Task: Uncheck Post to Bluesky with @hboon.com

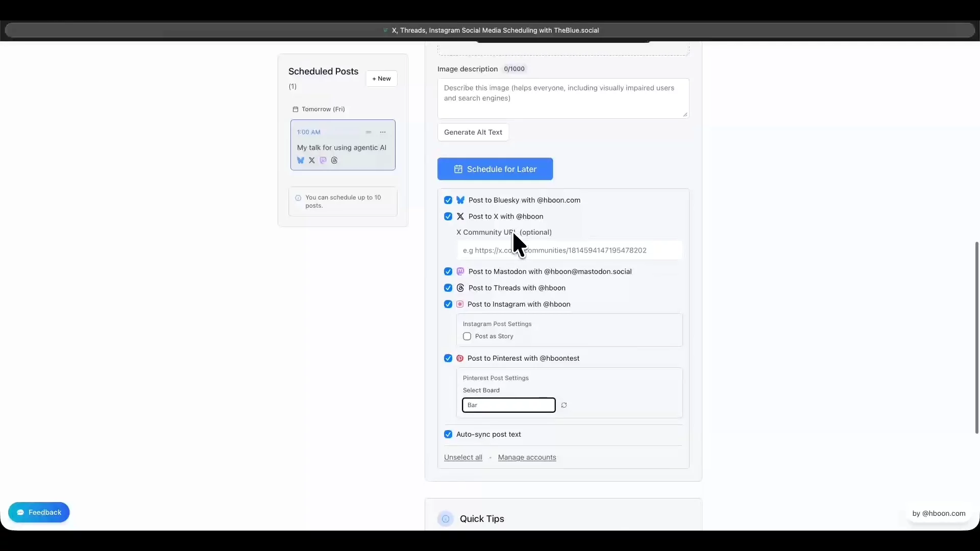Action: point(448,200)
